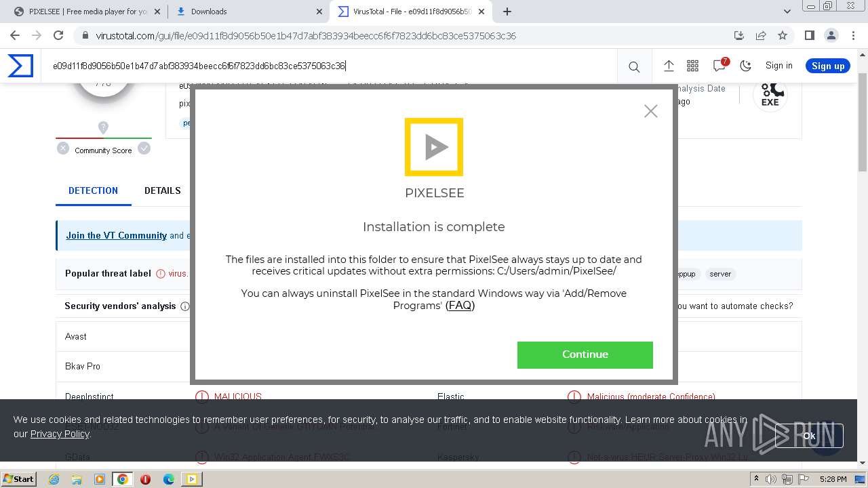Expand the tab search dropdown
Viewport: 868px width, 488px height.
[787, 12]
